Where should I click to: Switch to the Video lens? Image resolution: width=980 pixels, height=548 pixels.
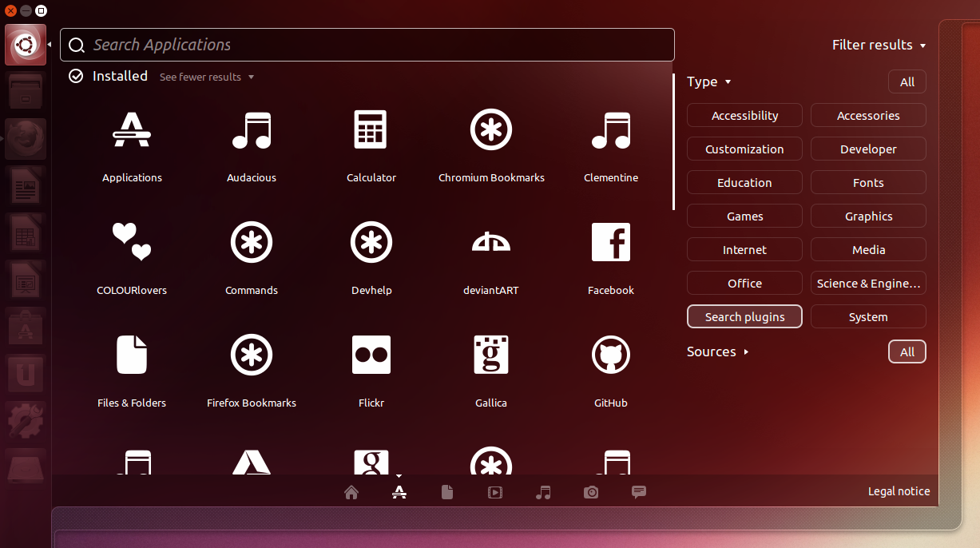(x=495, y=492)
